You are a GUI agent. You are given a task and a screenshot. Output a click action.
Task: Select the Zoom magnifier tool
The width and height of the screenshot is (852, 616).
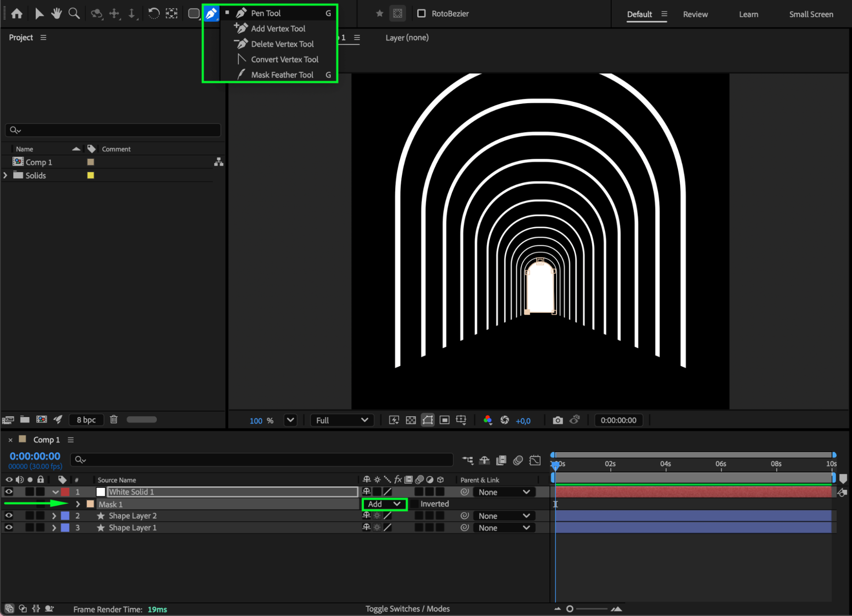pos(74,14)
